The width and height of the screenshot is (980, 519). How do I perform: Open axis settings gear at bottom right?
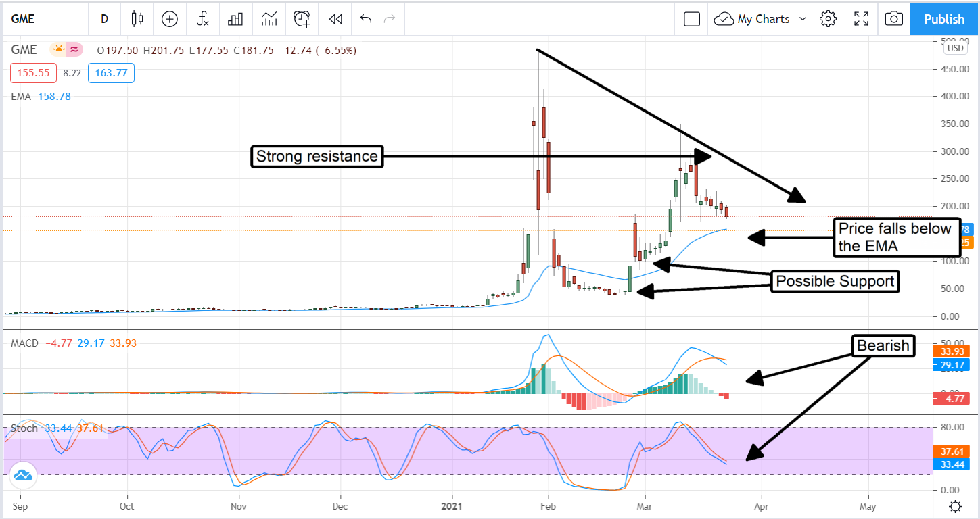(955, 507)
